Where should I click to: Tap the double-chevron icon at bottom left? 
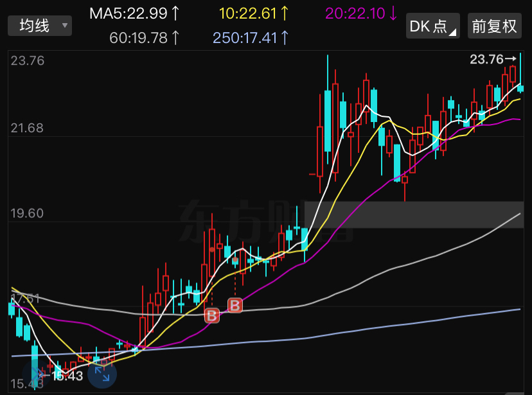37,374
